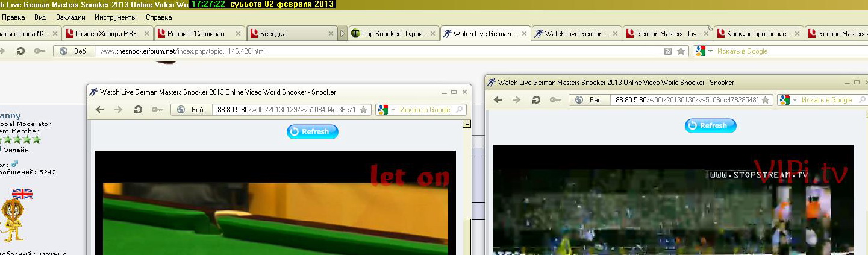Click the Веб site badge in main address bar

tap(74, 52)
